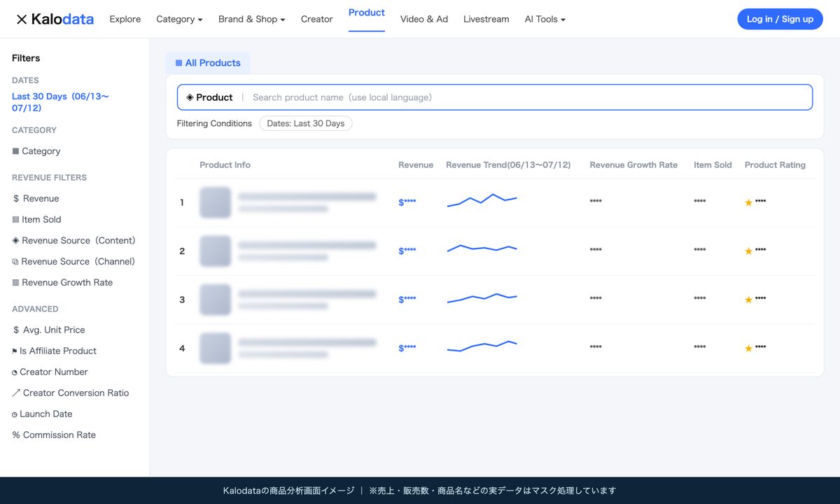Open the Commission Rate filter
This screenshot has height=504, width=840.
point(54,435)
